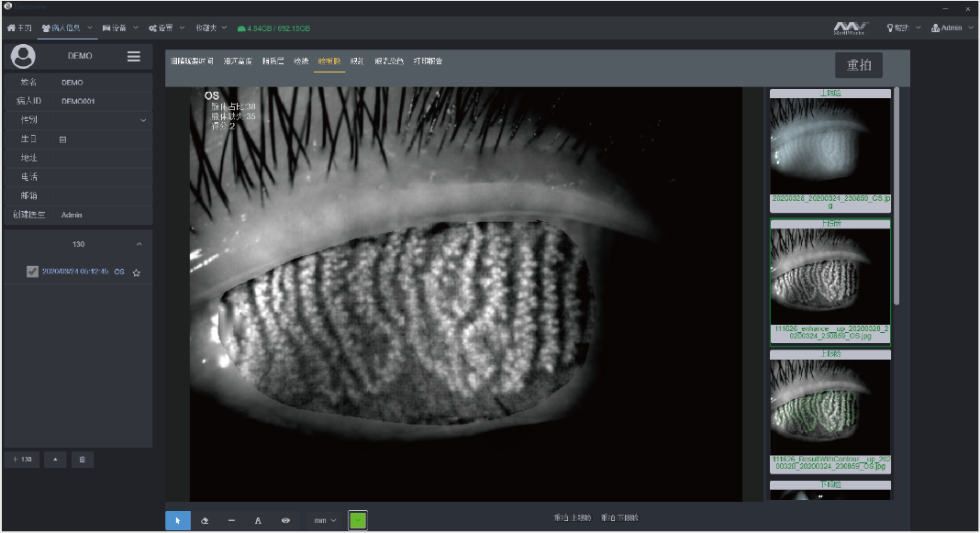The image size is (980, 533).
Task: Click the trash delete button
Action: point(83,460)
